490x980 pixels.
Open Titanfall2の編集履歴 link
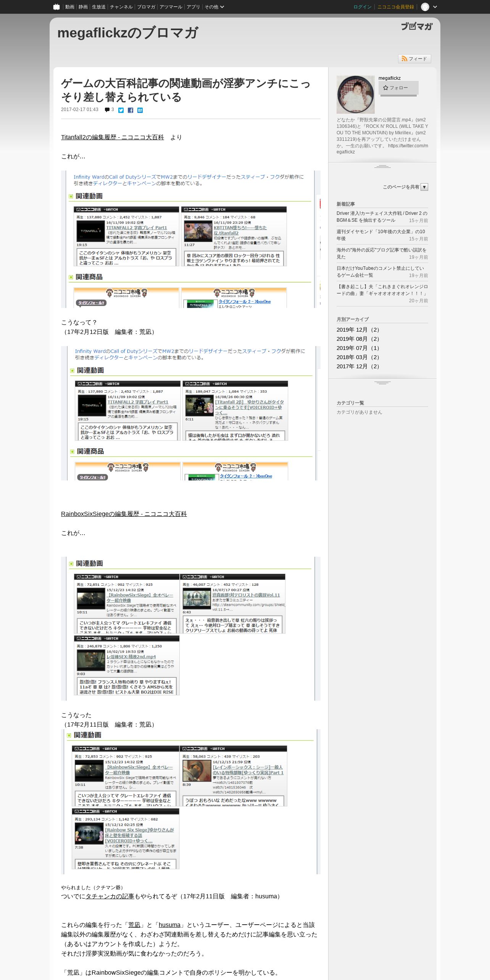(113, 137)
